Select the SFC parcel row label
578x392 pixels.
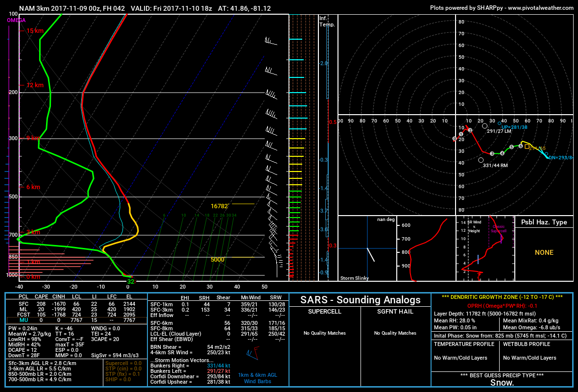click(24, 304)
